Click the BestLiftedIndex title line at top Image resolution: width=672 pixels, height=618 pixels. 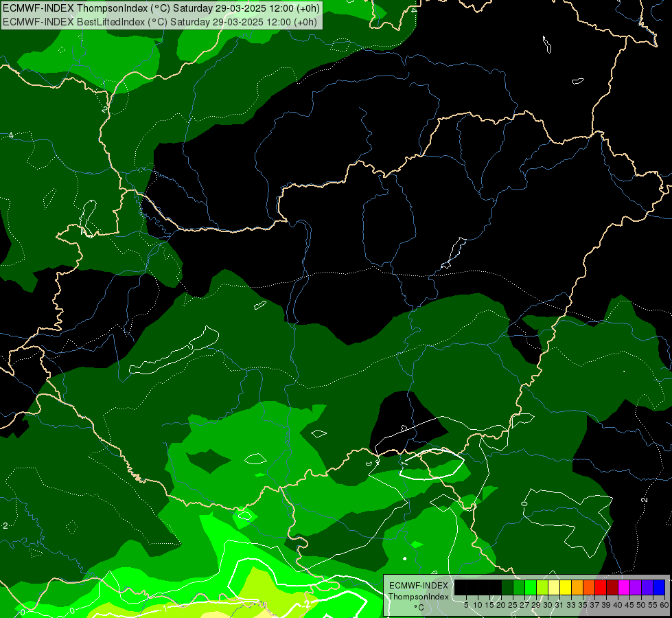coord(160,22)
